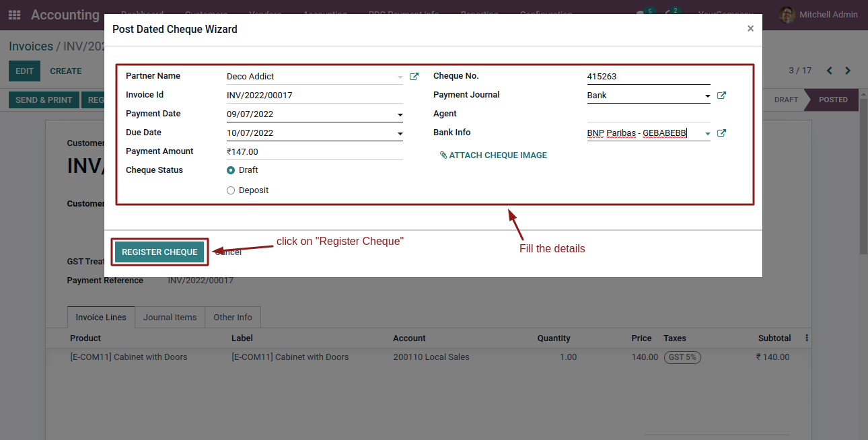Viewport: 868px width, 440px height.
Task: Open invoice lines column options icon
Action: pos(807,338)
